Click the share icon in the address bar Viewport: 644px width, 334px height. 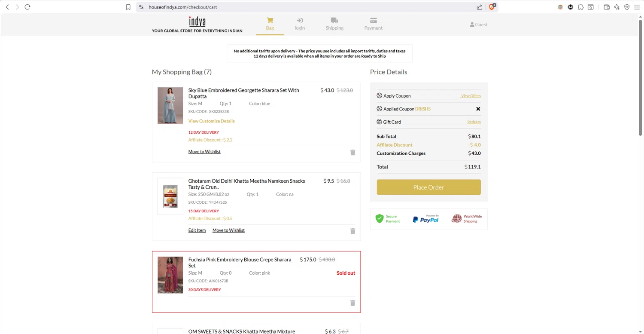coord(479,7)
